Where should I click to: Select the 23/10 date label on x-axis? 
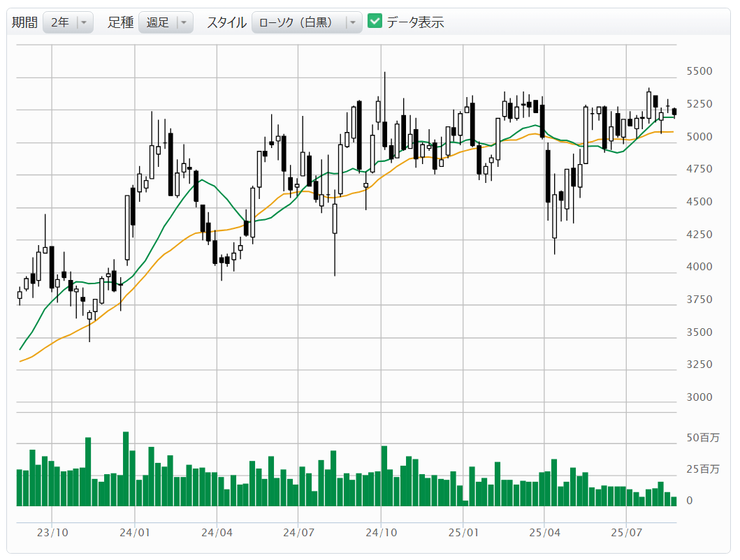52,532
